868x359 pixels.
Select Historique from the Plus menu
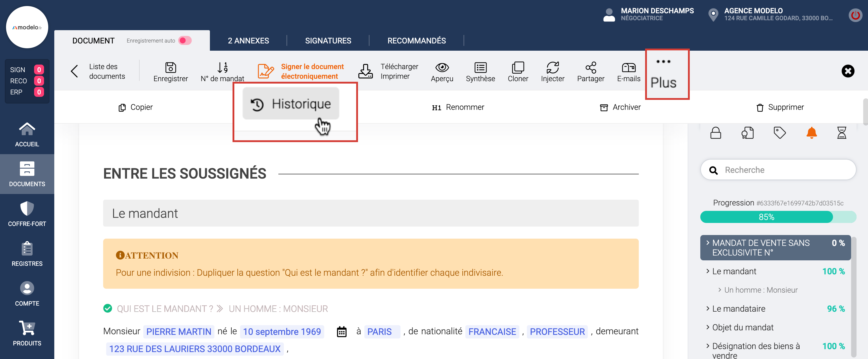pos(291,103)
